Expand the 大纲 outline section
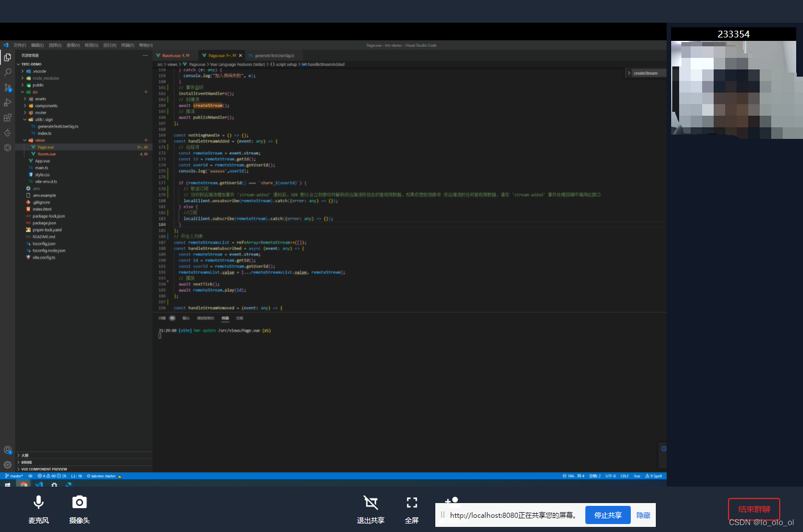 (25, 455)
